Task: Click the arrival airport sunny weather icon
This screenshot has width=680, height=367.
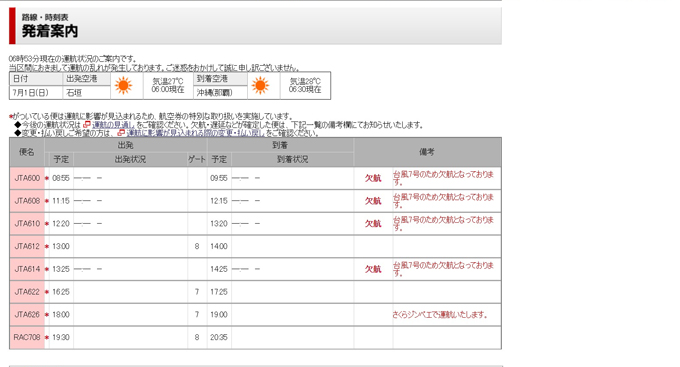Action: click(x=260, y=85)
